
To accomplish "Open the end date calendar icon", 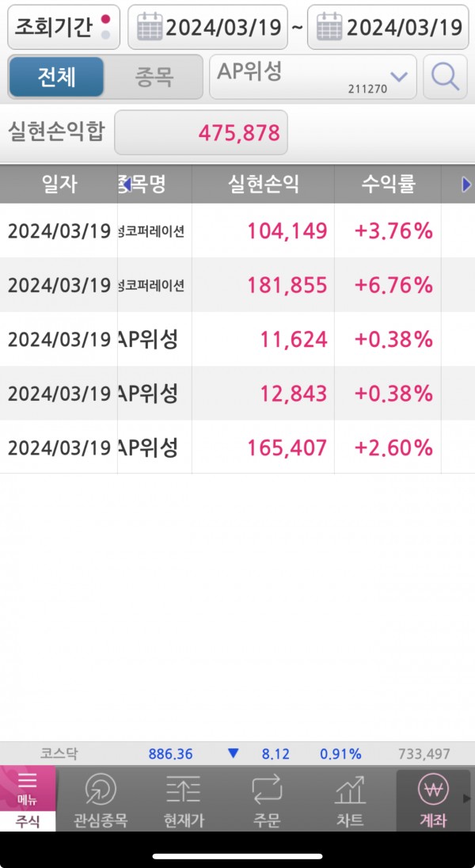I will pyautogui.click(x=329, y=28).
